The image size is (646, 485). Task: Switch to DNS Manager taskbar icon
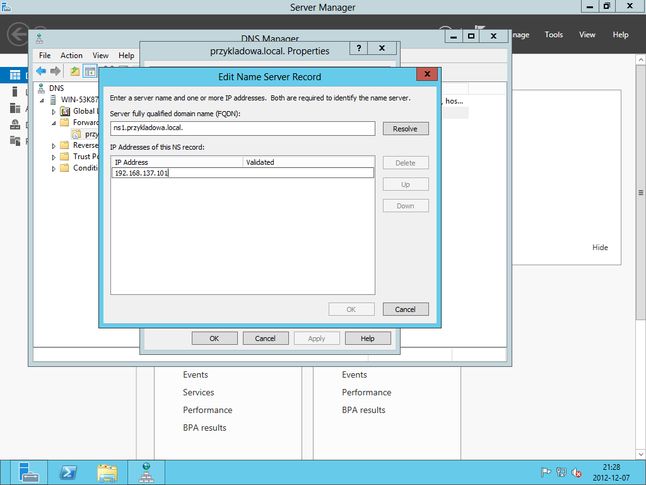[x=146, y=472]
